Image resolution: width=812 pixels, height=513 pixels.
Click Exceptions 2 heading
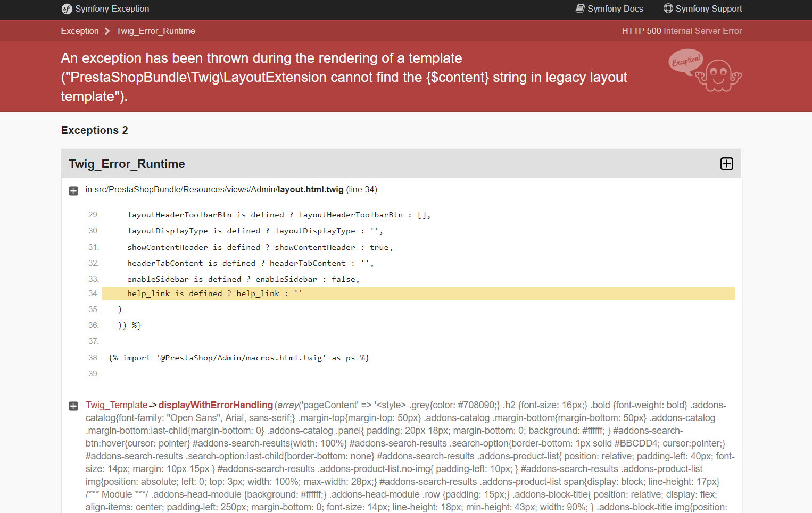[94, 130]
